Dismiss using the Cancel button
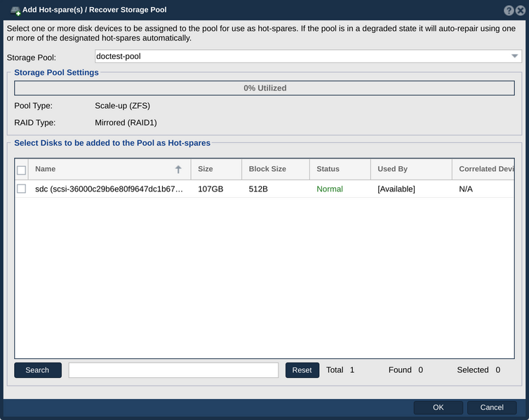 point(492,407)
